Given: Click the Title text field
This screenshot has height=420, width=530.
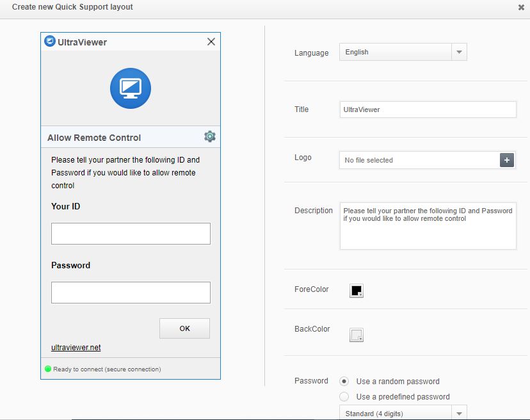Looking at the screenshot, I should point(428,109).
